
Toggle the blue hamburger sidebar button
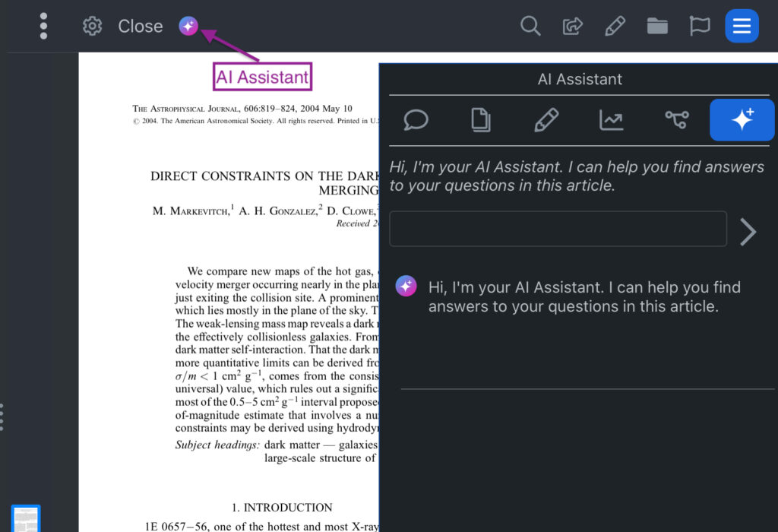pyautogui.click(x=742, y=26)
